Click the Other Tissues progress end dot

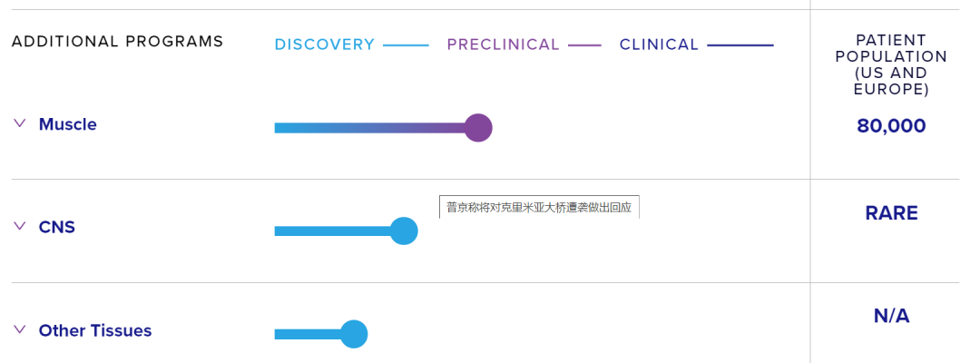pos(353,334)
